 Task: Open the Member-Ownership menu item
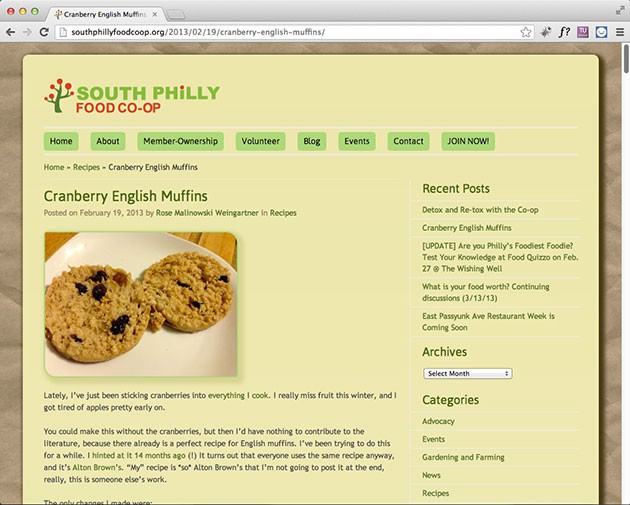(180, 141)
